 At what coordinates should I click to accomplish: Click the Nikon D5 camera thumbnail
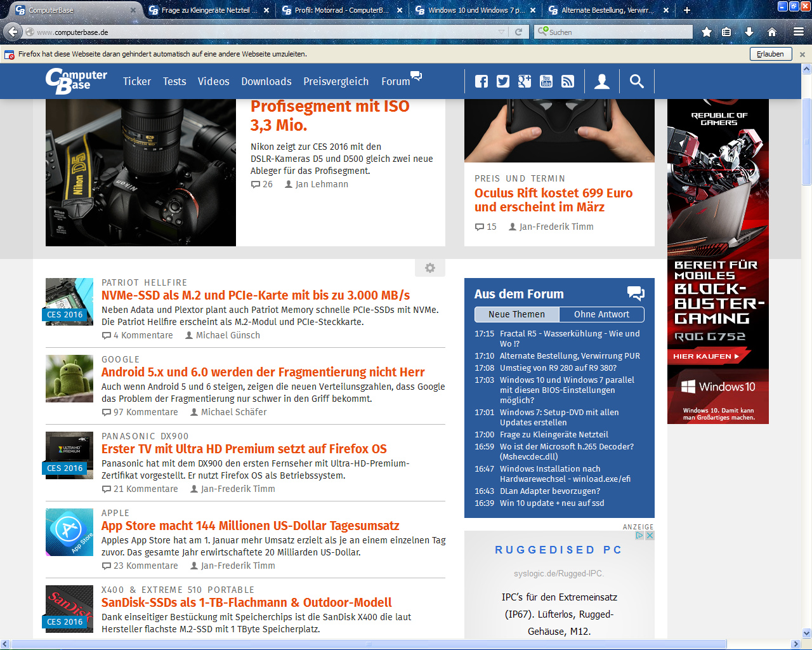(141, 173)
